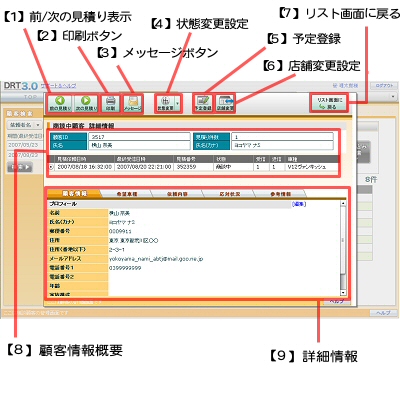
Task: Open the メッセージ message button
Action: click(133, 104)
